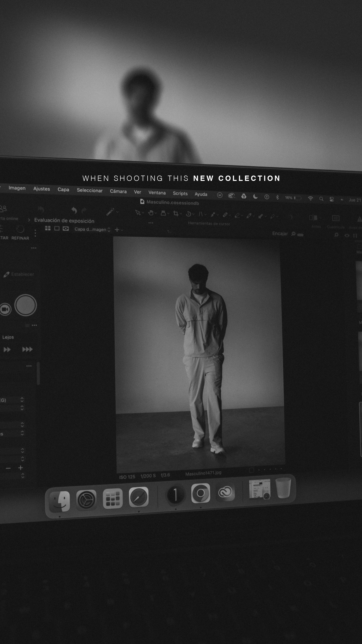The image size is (362, 644).
Task: Open System Settings from the dock
Action: 86,500
